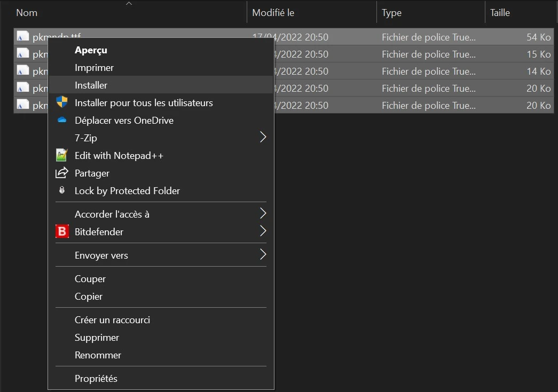Expand the Envoyer vers submenu arrow
Viewport: 558px width, 392px height.
click(x=263, y=255)
